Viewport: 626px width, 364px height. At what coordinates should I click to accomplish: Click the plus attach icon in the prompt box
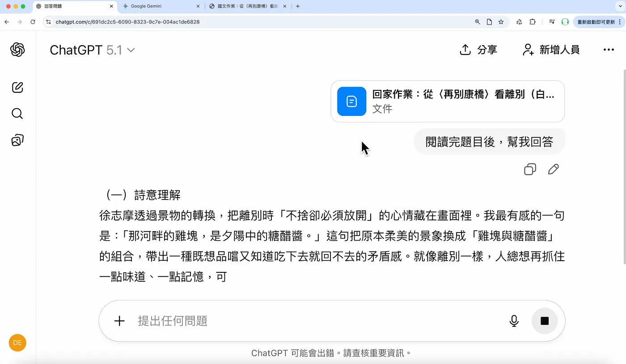[x=119, y=321]
